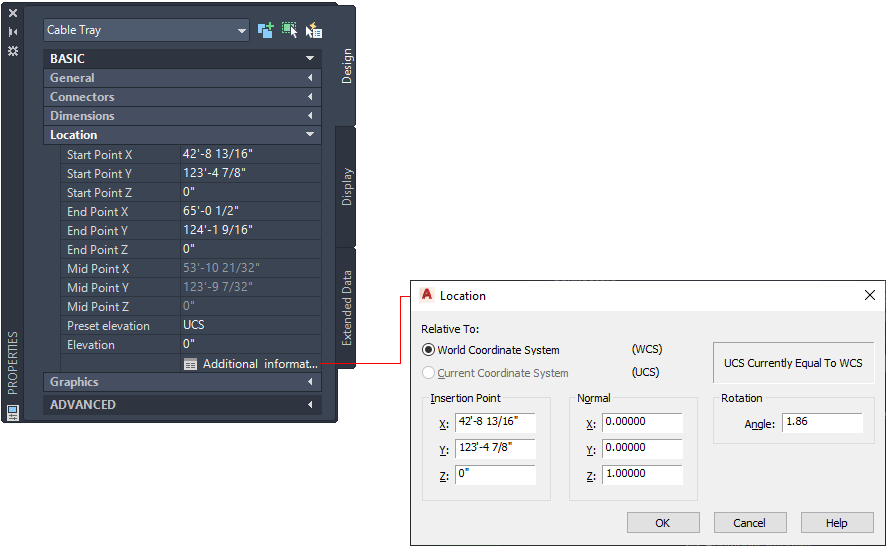The image size is (888, 547).
Task: Click OK in the Location dialog
Action: click(663, 523)
